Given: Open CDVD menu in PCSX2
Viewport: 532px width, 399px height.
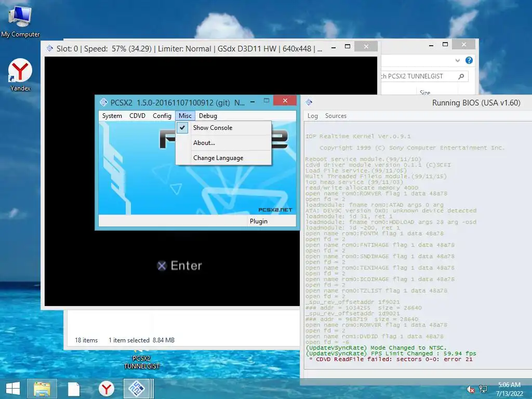Looking at the screenshot, I should 137,116.
